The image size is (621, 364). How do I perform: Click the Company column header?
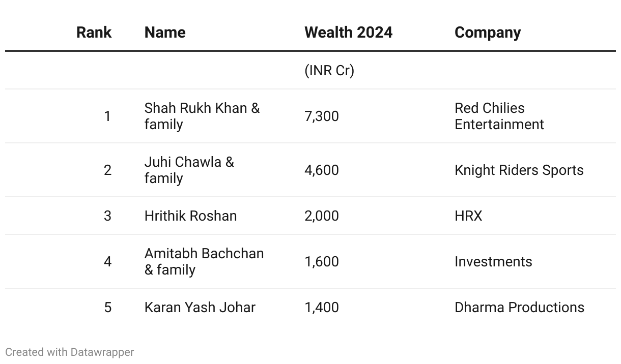point(487,33)
